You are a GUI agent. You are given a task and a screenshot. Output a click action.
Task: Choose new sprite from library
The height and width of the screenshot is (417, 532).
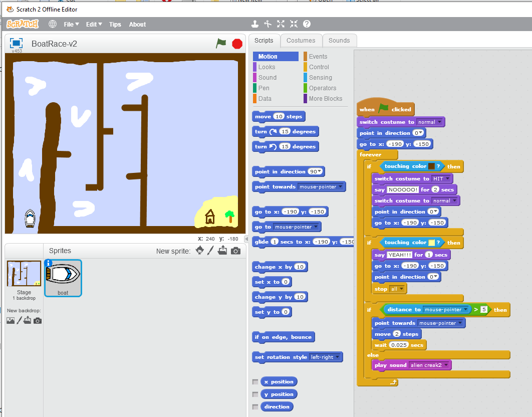[200, 251]
